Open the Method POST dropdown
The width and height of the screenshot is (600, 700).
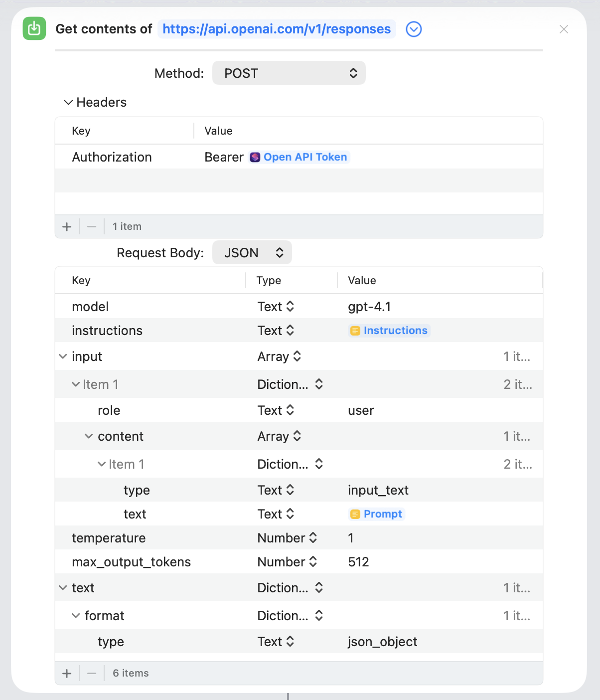coord(289,73)
